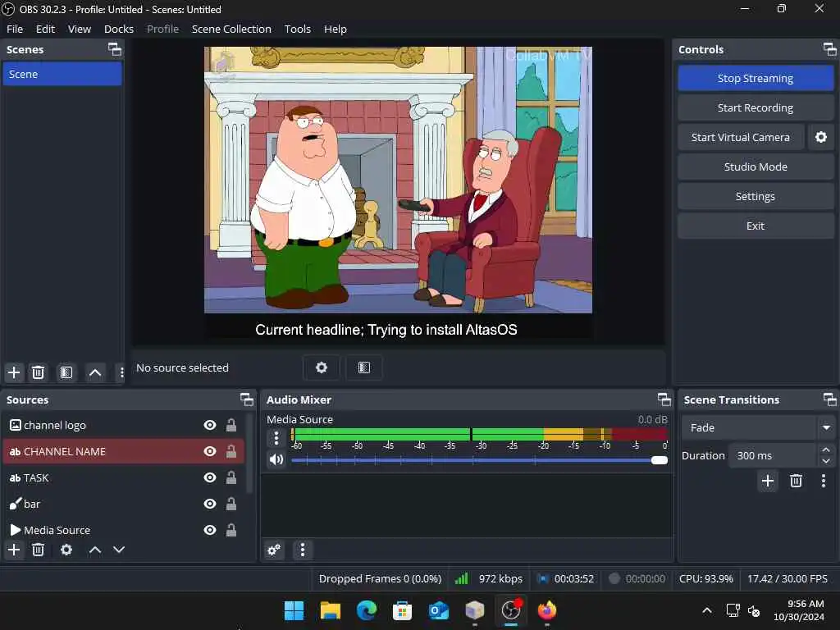Open source filters button below preview
The height and width of the screenshot is (630, 840).
(x=363, y=367)
